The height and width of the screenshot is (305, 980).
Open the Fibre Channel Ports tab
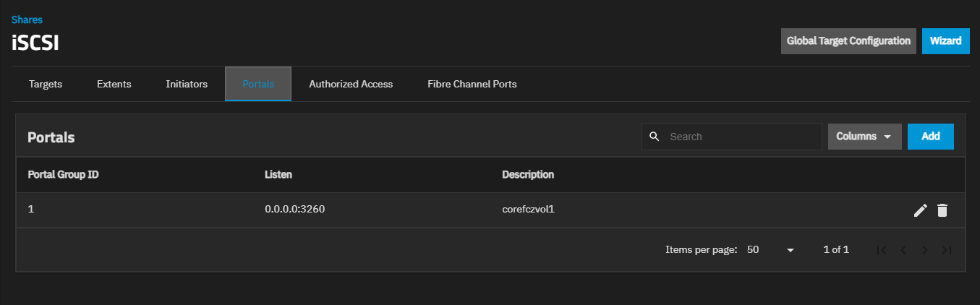tap(472, 84)
